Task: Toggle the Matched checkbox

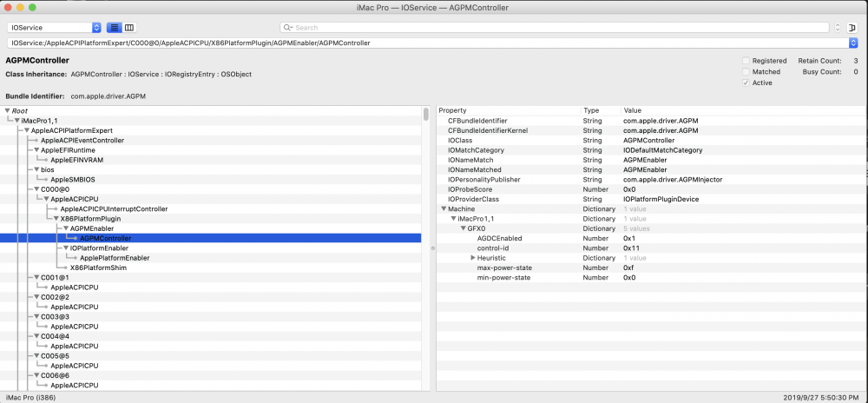Action: coord(746,72)
